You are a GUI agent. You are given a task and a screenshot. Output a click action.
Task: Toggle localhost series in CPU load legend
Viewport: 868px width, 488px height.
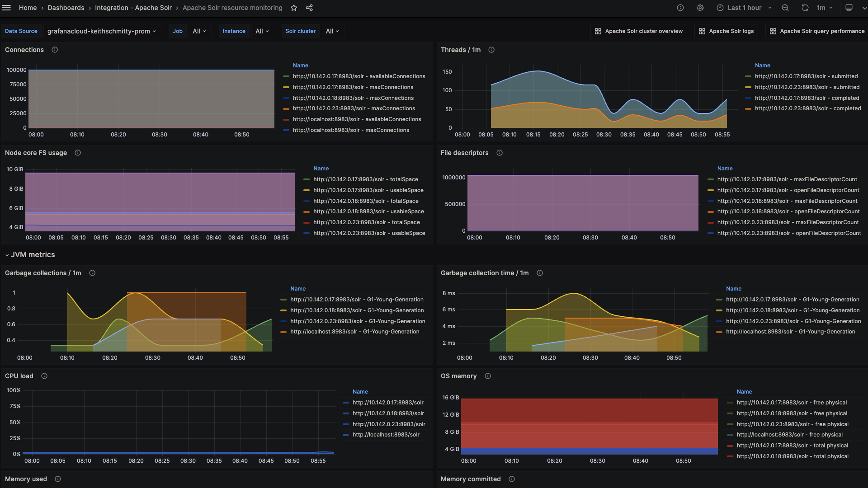tap(386, 435)
